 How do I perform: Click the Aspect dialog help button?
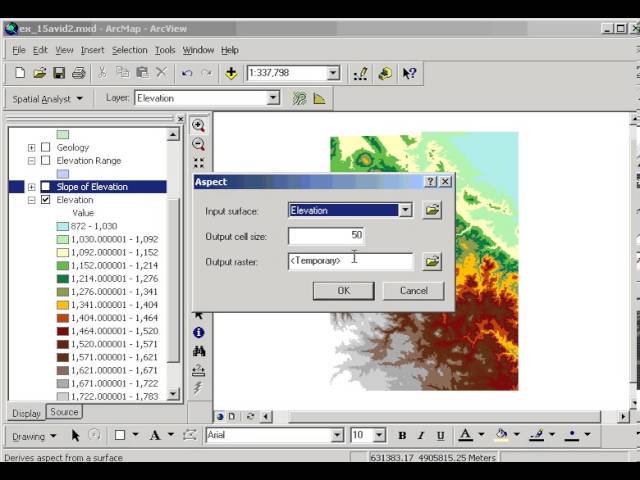430,182
